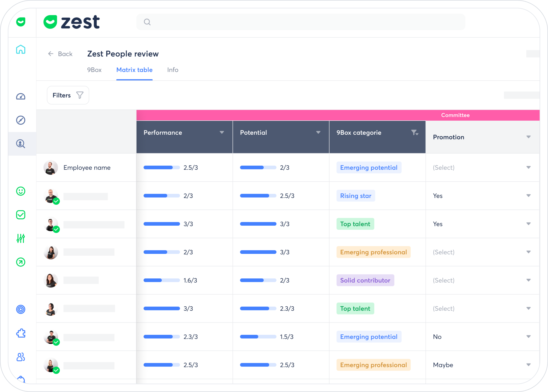Click the compass explore icon in sidebar

(x=21, y=120)
